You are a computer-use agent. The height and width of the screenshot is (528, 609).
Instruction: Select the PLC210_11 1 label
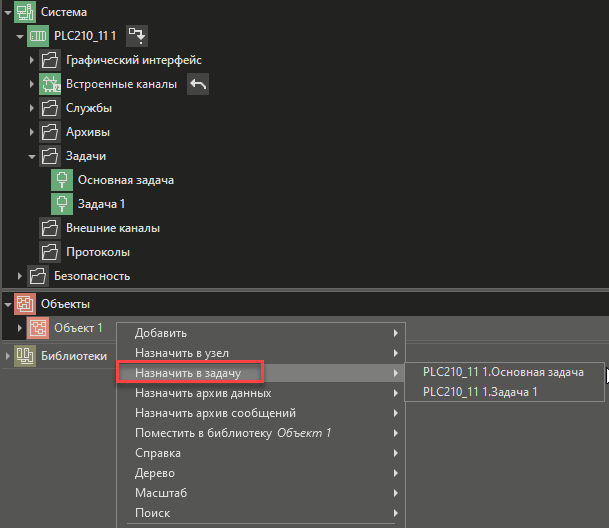click(85, 36)
